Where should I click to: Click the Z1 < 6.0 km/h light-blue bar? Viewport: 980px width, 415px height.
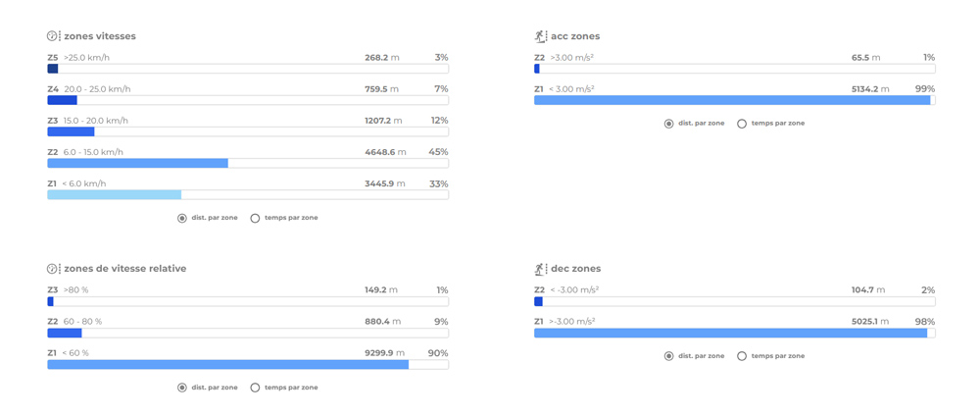(x=114, y=195)
